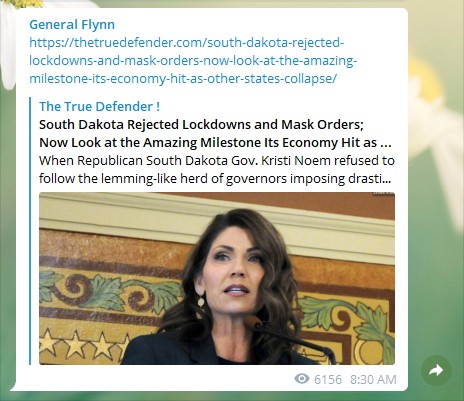Click the 6156 view count
Screen dimensions: 464x401
point(328,379)
